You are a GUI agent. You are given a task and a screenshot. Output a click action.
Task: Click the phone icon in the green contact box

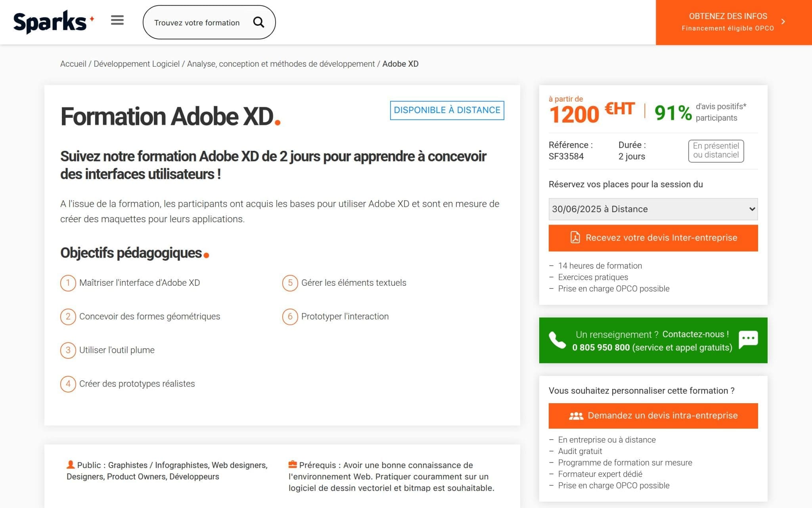click(x=557, y=340)
